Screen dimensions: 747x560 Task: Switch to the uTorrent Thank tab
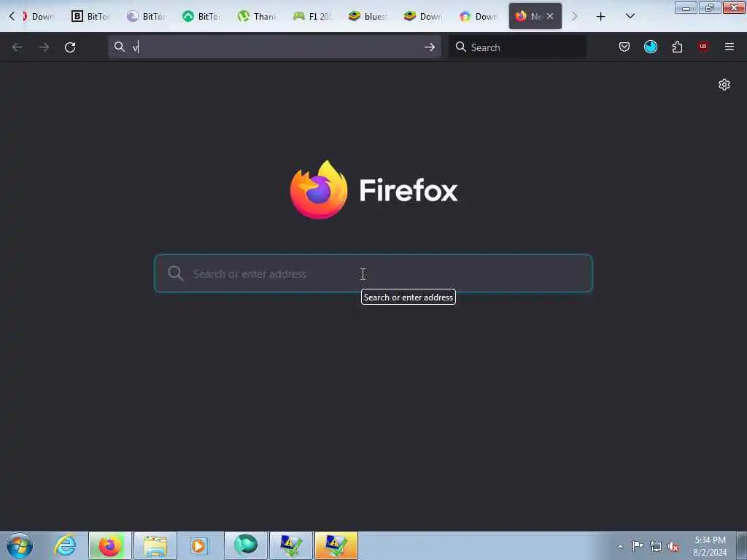coord(257,16)
